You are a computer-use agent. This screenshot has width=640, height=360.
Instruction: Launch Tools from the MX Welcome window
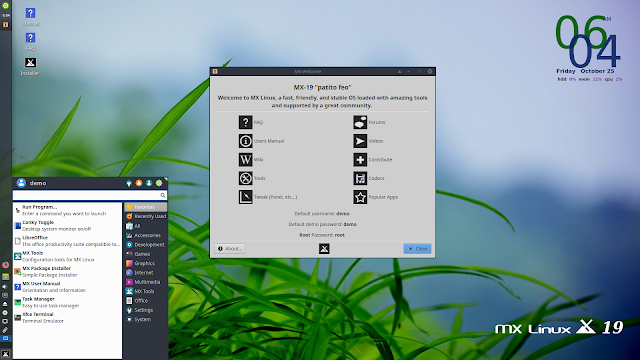pyautogui.click(x=245, y=178)
